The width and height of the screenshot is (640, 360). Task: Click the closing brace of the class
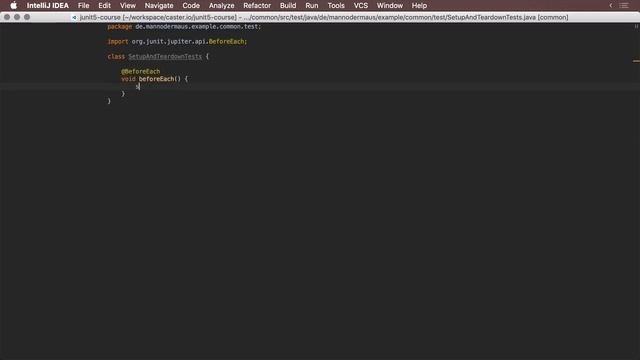pyautogui.click(x=109, y=101)
